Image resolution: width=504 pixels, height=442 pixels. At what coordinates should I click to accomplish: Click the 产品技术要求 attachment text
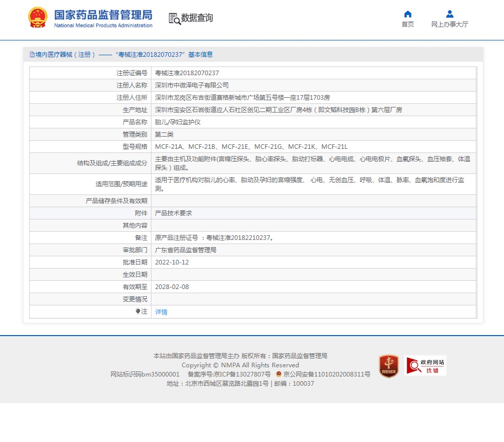(x=173, y=213)
